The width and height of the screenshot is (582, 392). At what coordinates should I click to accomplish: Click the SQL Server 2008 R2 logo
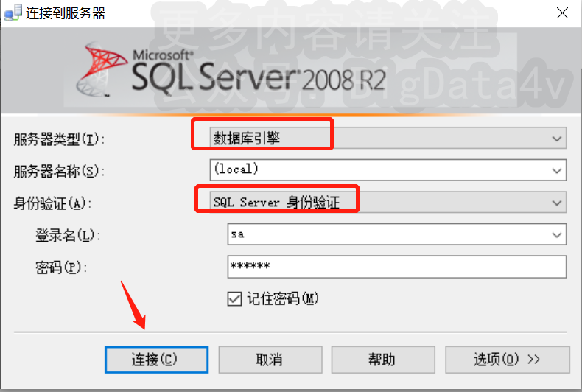pos(231,70)
